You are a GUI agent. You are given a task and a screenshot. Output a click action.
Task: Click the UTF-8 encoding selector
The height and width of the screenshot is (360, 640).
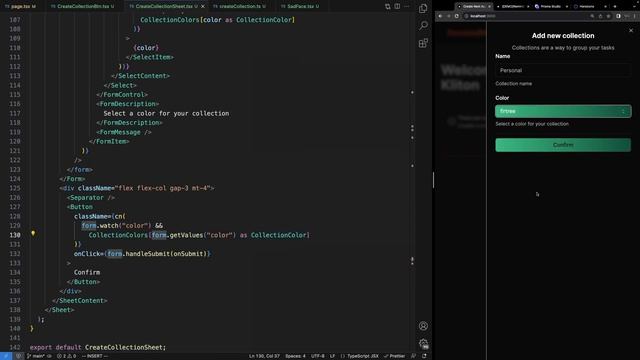click(318, 356)
